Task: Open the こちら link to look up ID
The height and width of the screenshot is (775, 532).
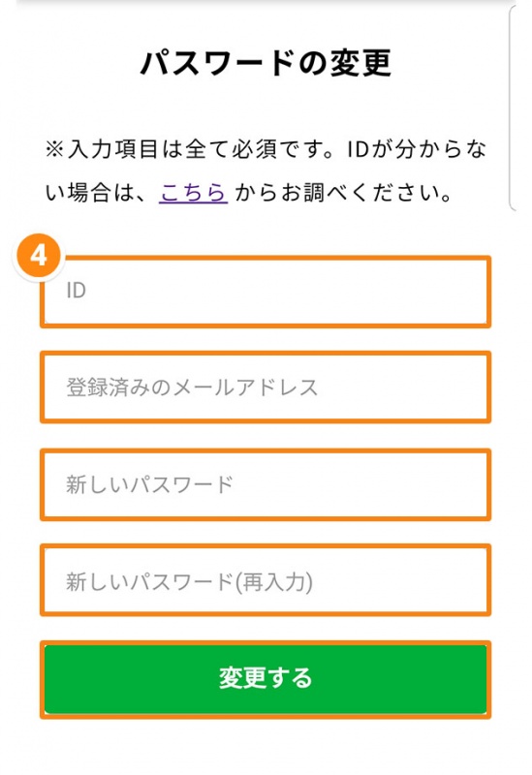Action: tap(193, 192)
